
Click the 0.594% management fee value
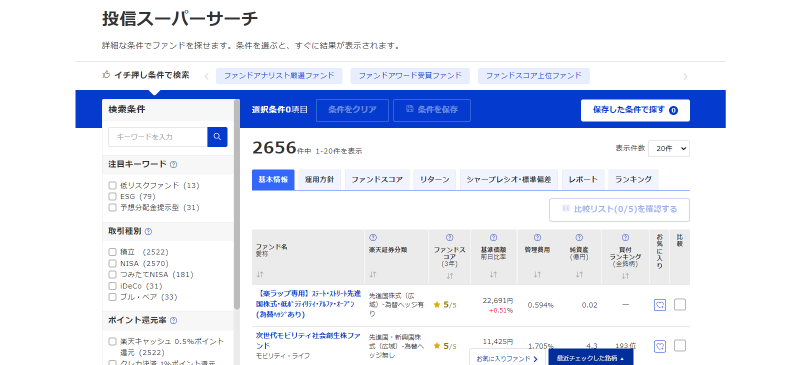click(541, 305)
